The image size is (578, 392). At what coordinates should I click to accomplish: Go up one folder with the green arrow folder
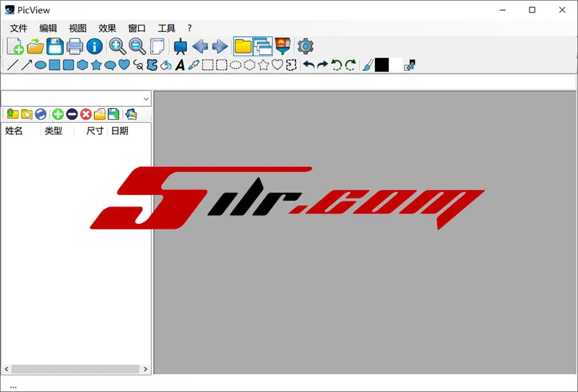pyautogui.click(x=13, y=114)
